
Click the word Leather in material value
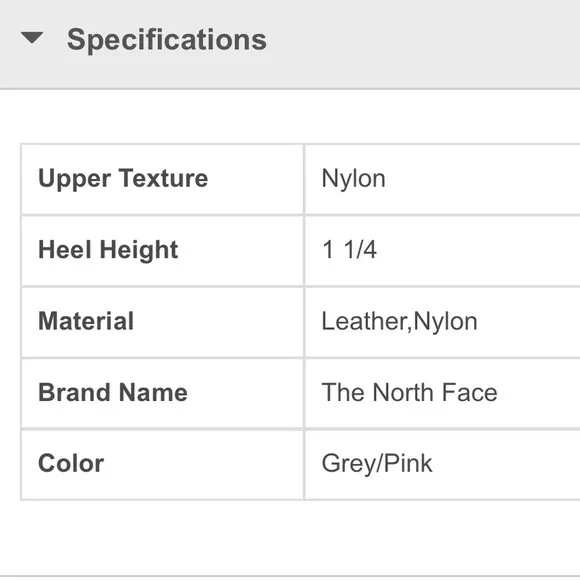(364, 321)
